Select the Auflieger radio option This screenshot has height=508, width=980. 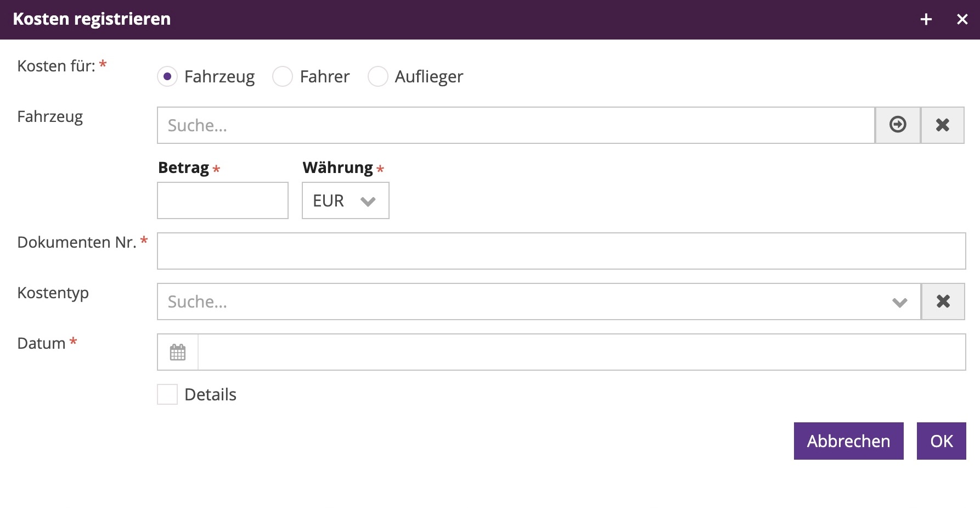pos(378,76)
